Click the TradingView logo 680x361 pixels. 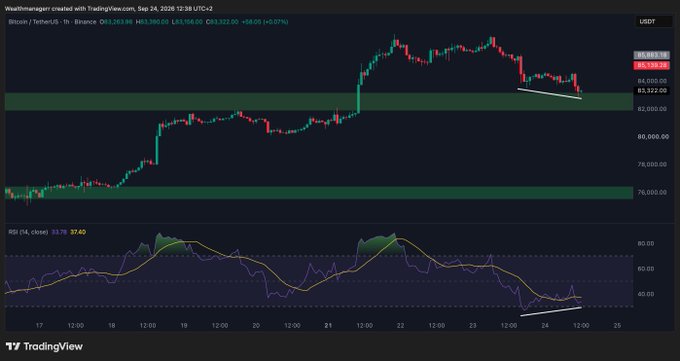click(x=44, y=346)
